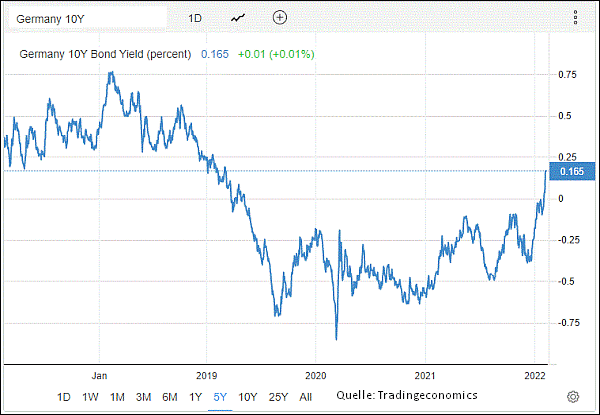Screen dimensions: 600x415
Task: Open the 1D interval selector
Action: click(195, 18)
